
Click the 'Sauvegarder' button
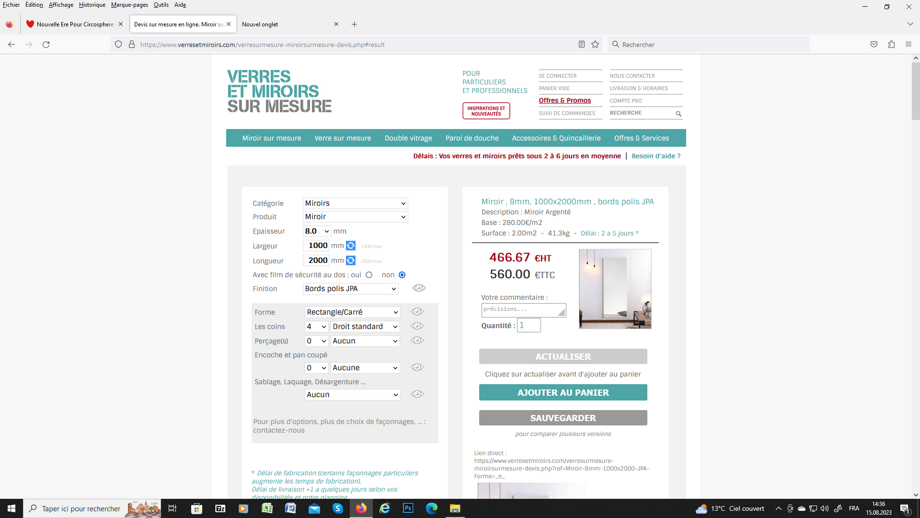(563, 418)
